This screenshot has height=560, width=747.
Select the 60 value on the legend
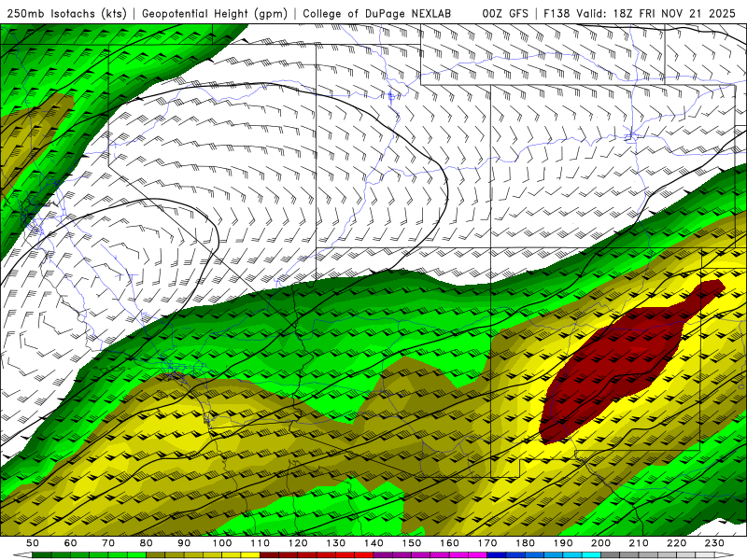70,543
